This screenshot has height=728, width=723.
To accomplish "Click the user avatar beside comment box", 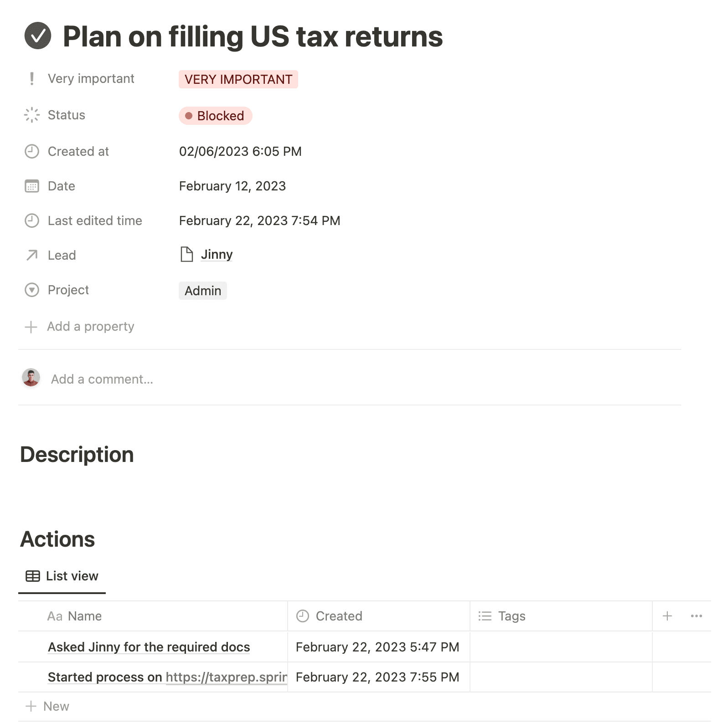I will tap(31, 378).
